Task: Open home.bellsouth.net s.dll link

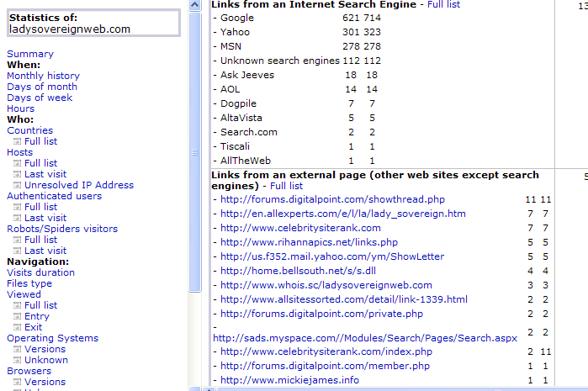Action: tap(298, 271)
